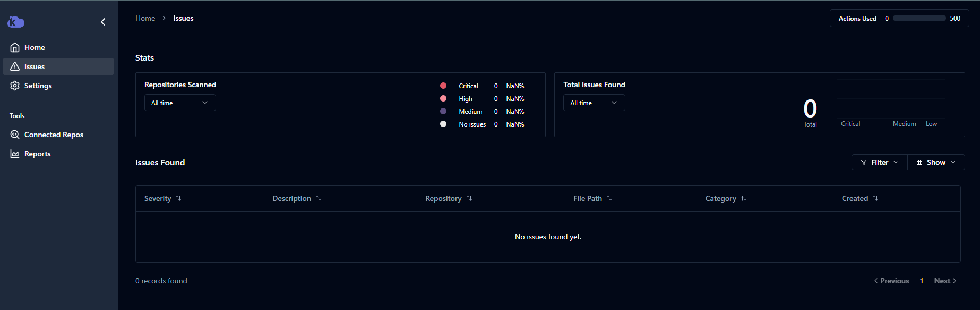Open Connected Repos from sidebar

click(x=54, y=135)
